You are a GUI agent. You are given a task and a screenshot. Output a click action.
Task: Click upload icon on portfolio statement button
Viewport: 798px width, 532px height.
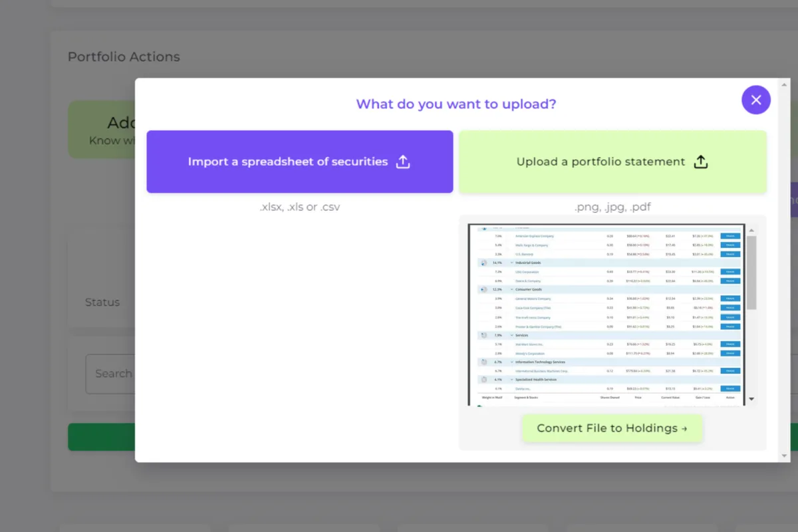point(701,162)
